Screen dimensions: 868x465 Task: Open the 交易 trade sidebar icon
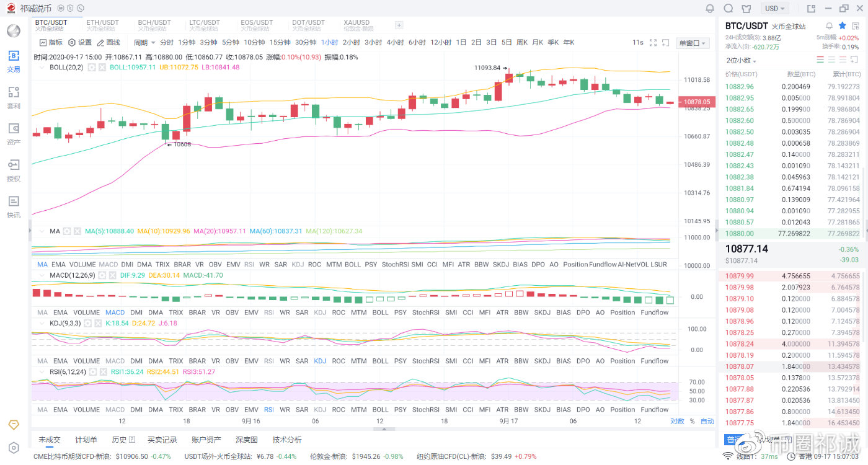14,61
